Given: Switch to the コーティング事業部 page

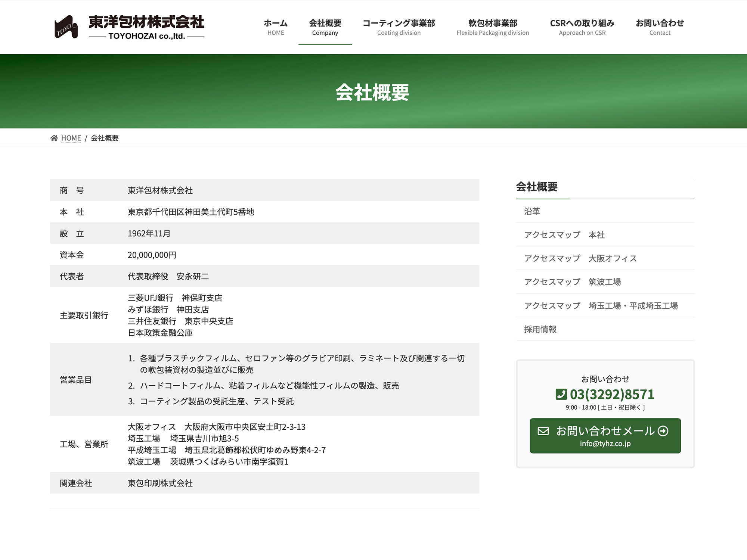Looking at the screenshot, I should coord(399,27).
